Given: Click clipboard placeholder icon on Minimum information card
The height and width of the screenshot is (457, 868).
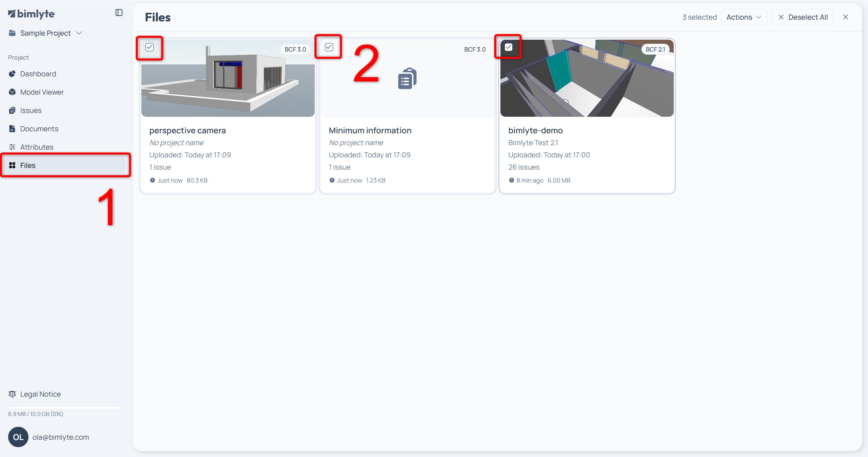Looking at the screenshot, I should (x=407, y=78).
